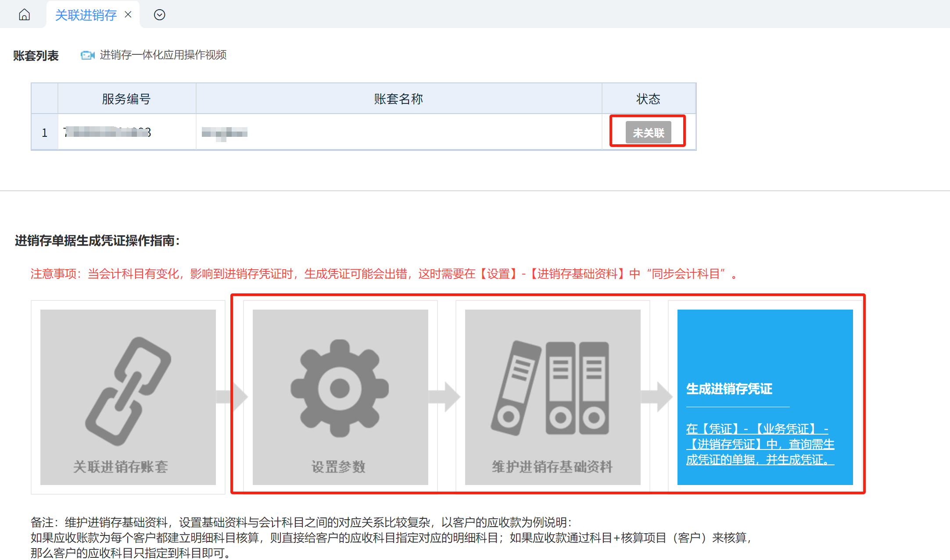This screenshot has width=950, height=560.
Task: Open the 进销存凭证 query instructions link
Action: [x=760, y=444]
